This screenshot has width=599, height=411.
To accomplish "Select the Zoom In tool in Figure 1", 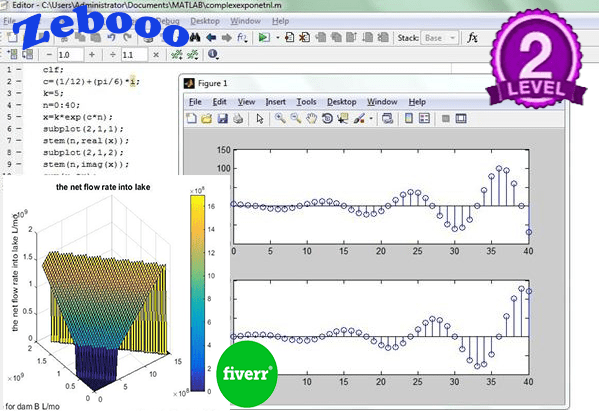I will pyautogui.click(x=280, y=118).
